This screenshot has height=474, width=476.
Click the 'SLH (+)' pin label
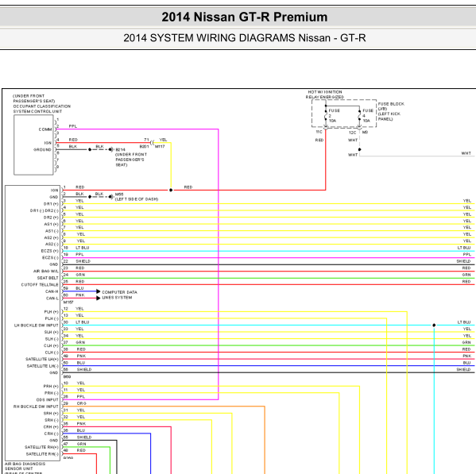click(52, 333)
